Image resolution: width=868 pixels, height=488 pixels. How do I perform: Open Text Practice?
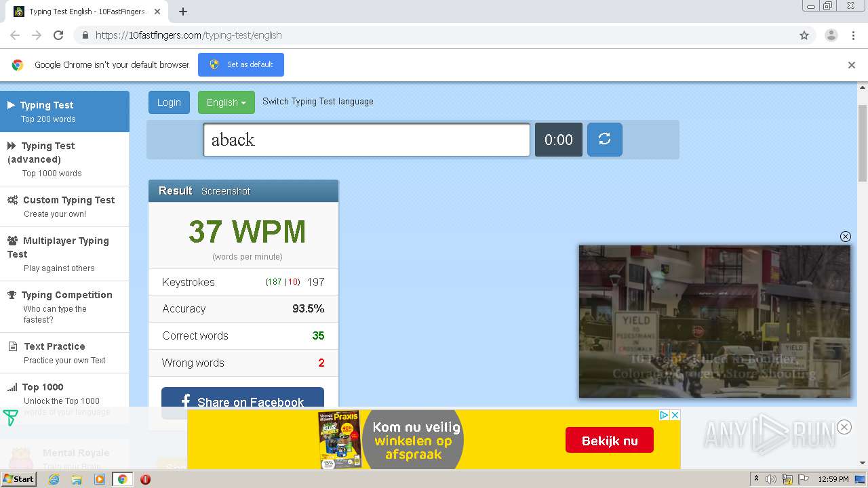pyautogui.click(x=64, y=352)
